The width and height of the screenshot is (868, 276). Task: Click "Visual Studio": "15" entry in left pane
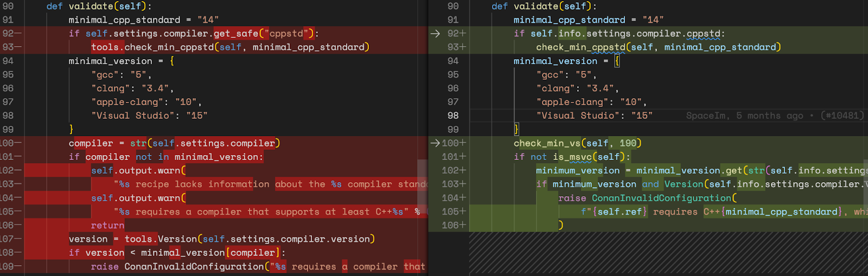(x=149, y=115)
